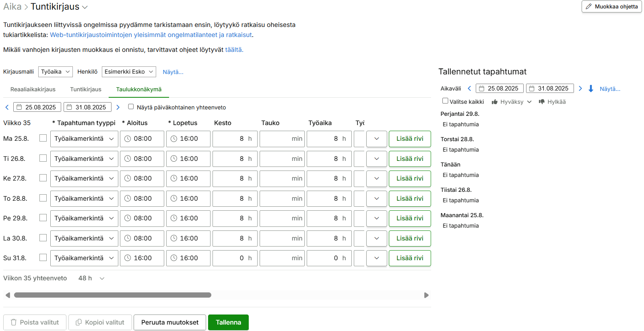This screenshot has width=644, height=331.
Task: Switch to the Tuntikirjaus tab
Action: tap(86, 89)
